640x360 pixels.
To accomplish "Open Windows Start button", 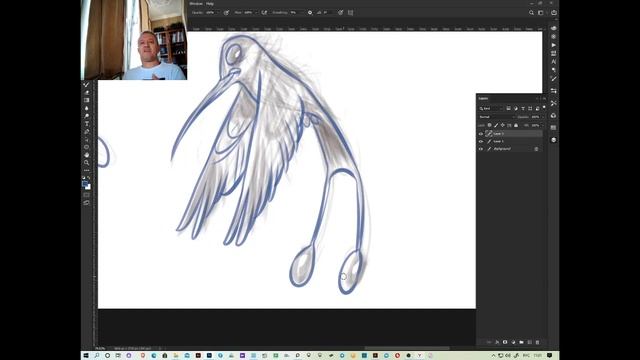I will [x=86, y=356].
